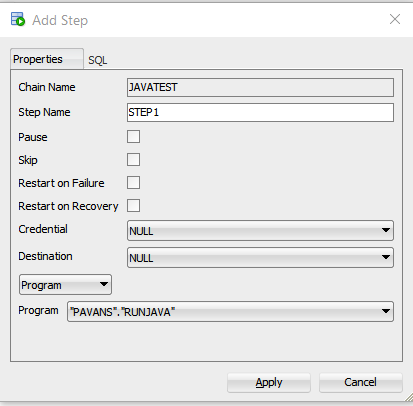
Task: Close the Add Step dialog
Action: 395,19
